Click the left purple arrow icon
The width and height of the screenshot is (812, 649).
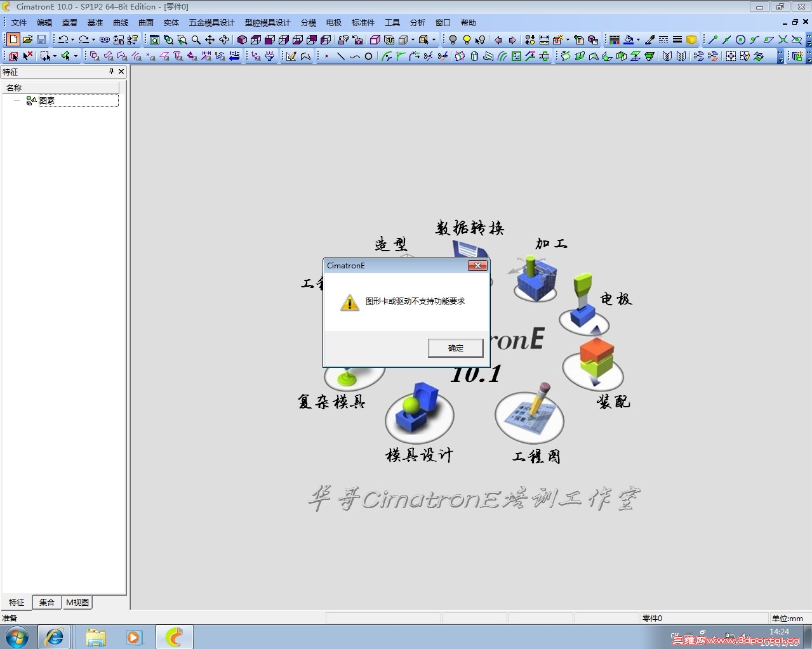498,39
